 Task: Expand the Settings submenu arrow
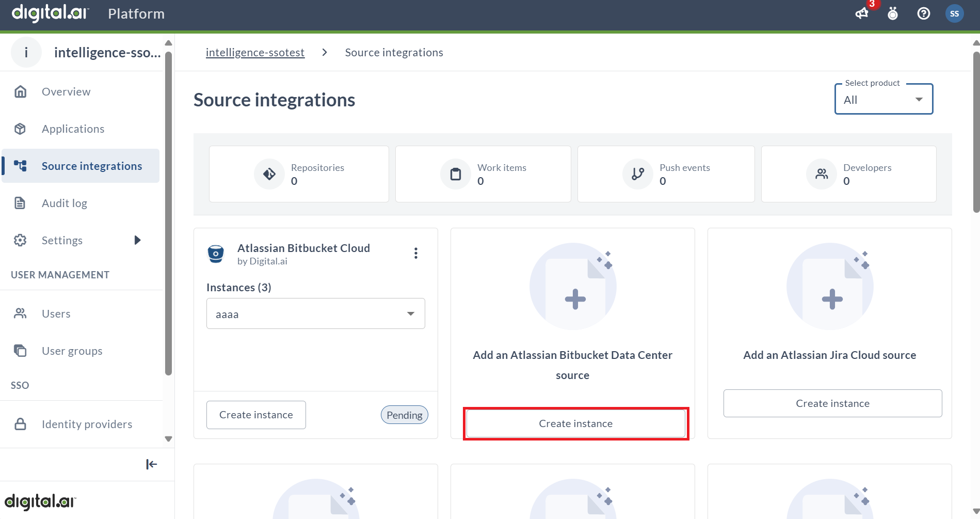137,240
